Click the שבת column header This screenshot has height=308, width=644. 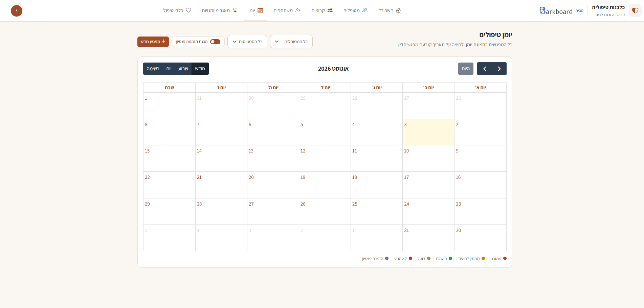169,88
